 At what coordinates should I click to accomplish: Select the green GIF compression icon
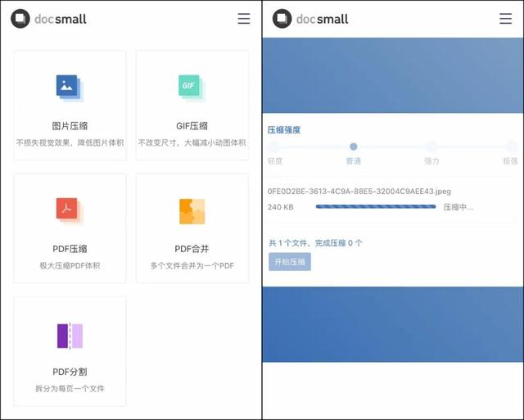point(192,88)
